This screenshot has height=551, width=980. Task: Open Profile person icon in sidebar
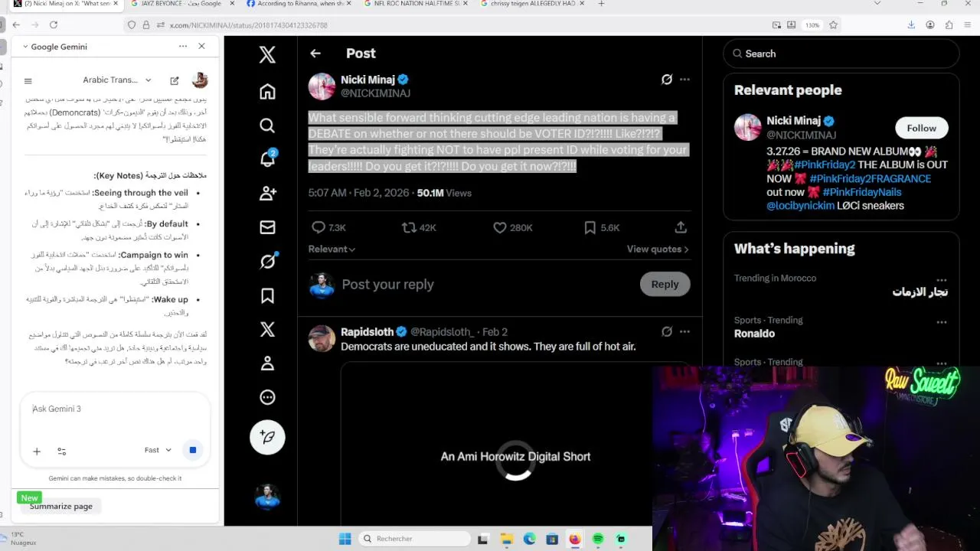(267, 364)
